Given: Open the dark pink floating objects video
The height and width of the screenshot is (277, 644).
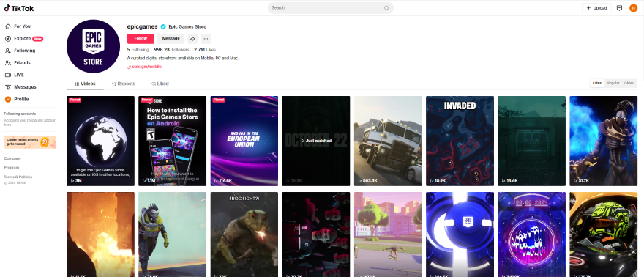Looking at the screenshot, I should pyautogui.click(x=316, y=234).
